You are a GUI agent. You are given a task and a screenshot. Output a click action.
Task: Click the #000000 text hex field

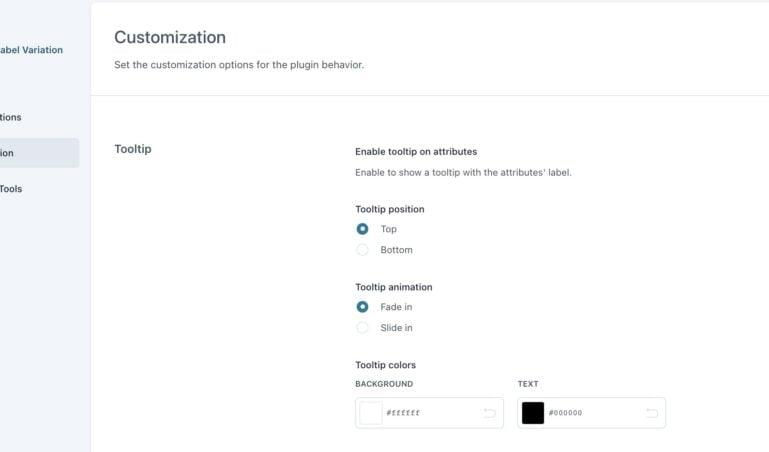coord(593,413)
